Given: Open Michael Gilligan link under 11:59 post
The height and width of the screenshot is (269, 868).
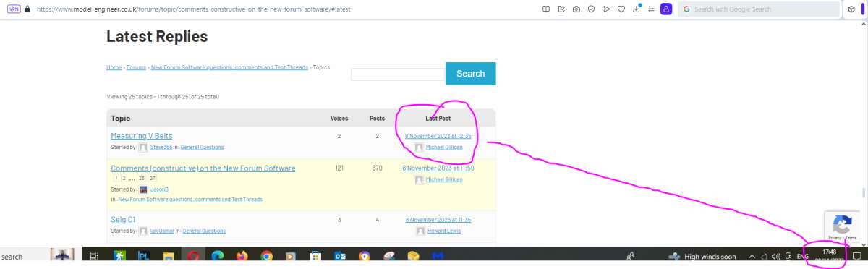Looking at the screenshot, I should [x=444, y=179].
